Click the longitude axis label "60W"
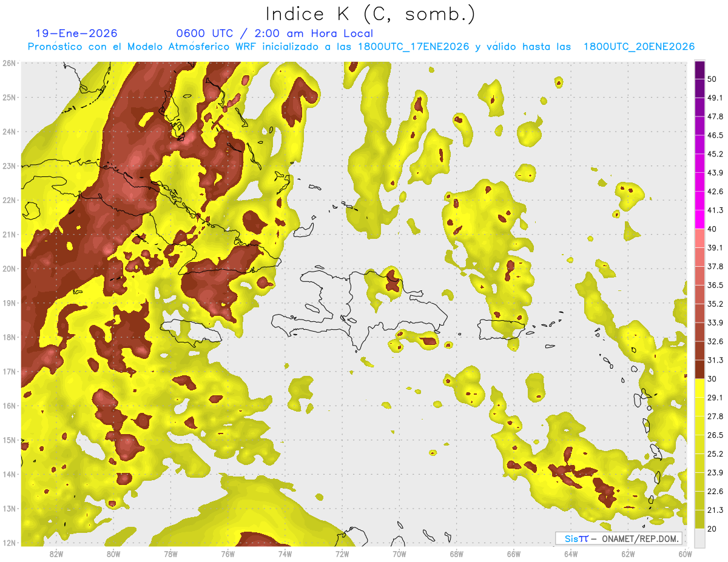 (685, 554)
